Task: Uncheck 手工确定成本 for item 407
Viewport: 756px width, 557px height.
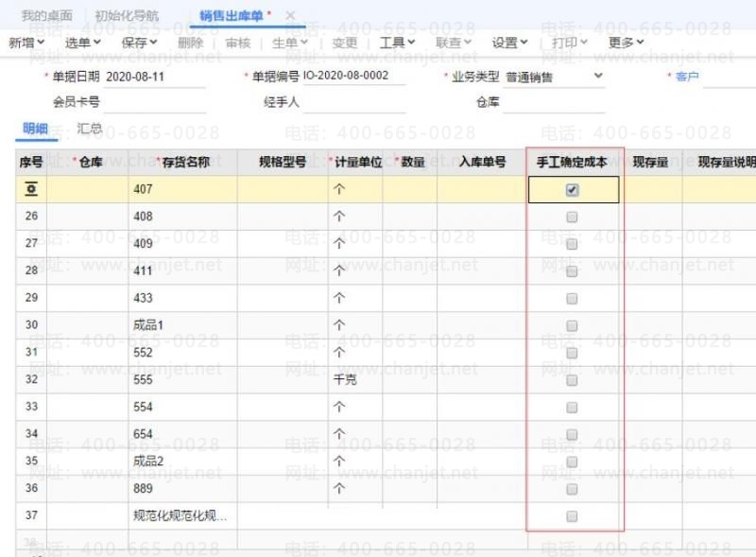Action: point(573,190)
